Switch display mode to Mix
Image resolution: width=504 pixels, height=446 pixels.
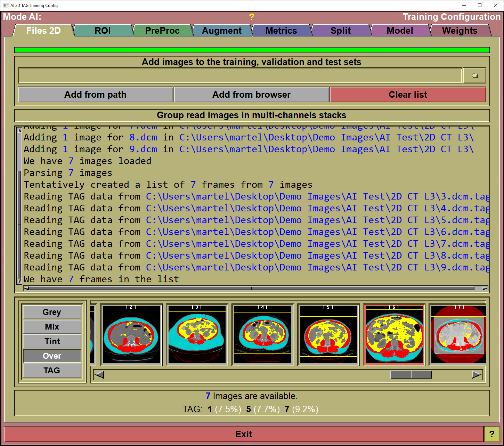click(52, 327)
